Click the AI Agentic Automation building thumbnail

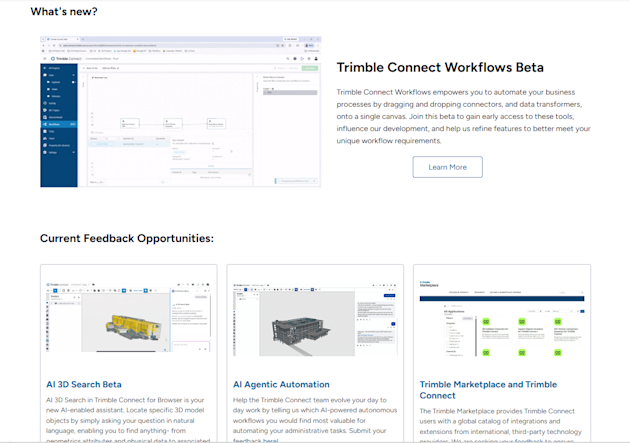click(315, 319)
